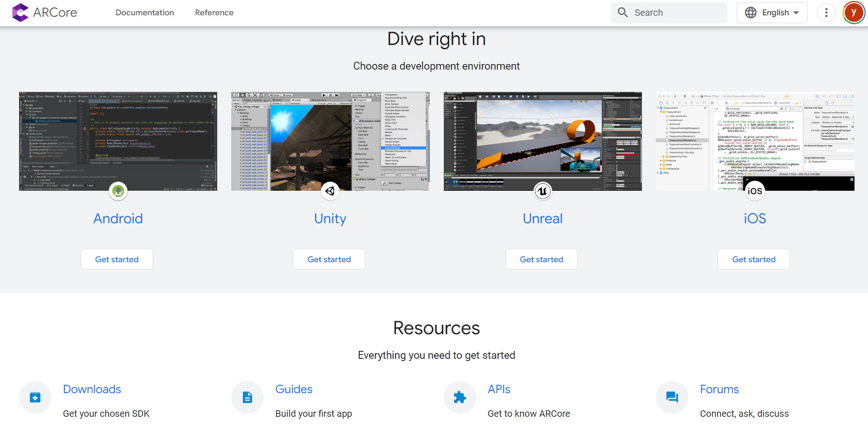Open the English language dropdown

click(x=772, y=13)
